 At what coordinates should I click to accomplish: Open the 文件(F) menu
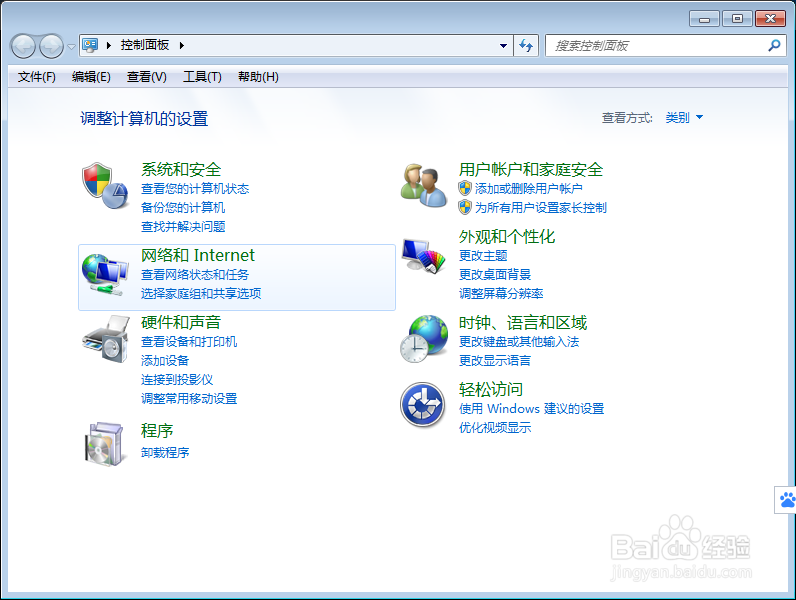[x=37, y=77]
